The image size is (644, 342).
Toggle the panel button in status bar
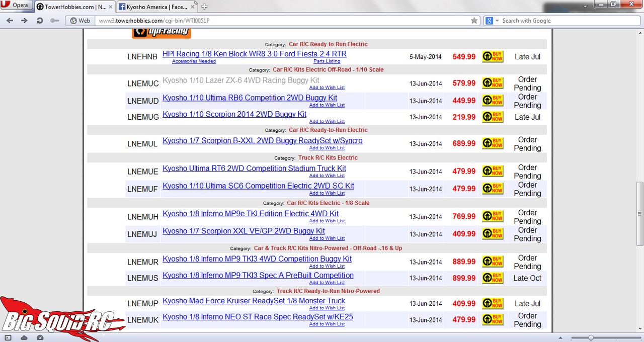(x=8, y=337)
